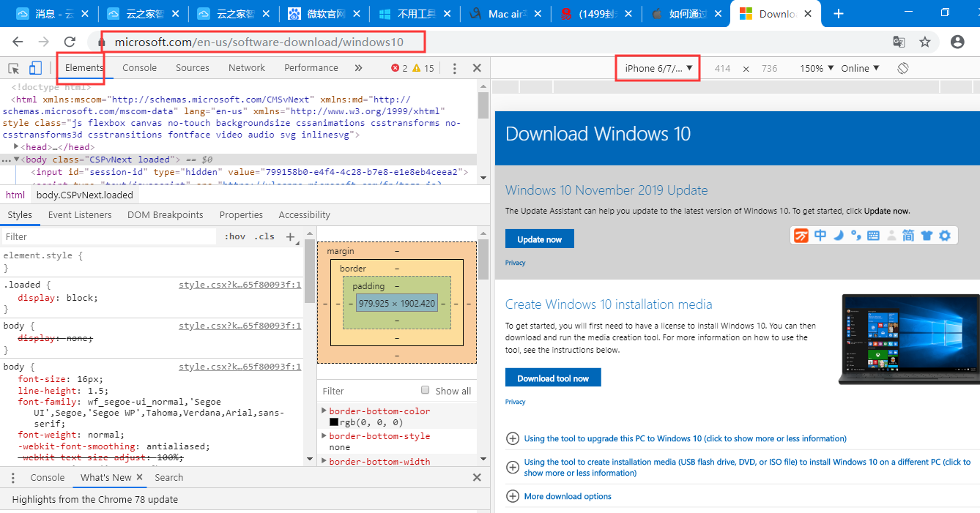Click the IME logo icon on floating toolbar
Viewport: 980px width, 513px height.
[801, 236]
